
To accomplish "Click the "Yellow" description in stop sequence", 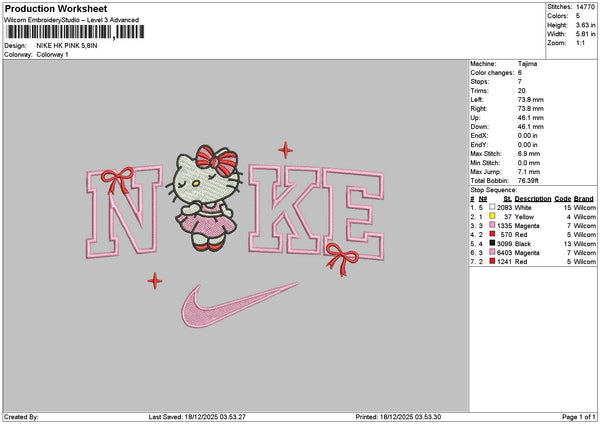I will [524, 217].
